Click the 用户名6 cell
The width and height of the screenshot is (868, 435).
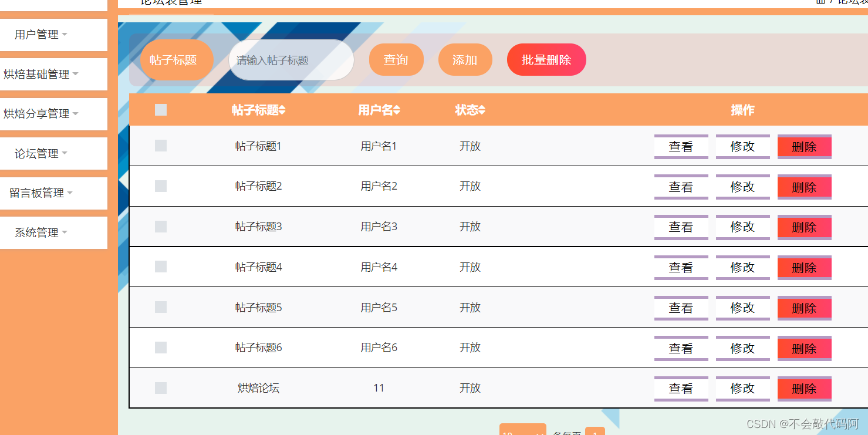click(379, 348)
